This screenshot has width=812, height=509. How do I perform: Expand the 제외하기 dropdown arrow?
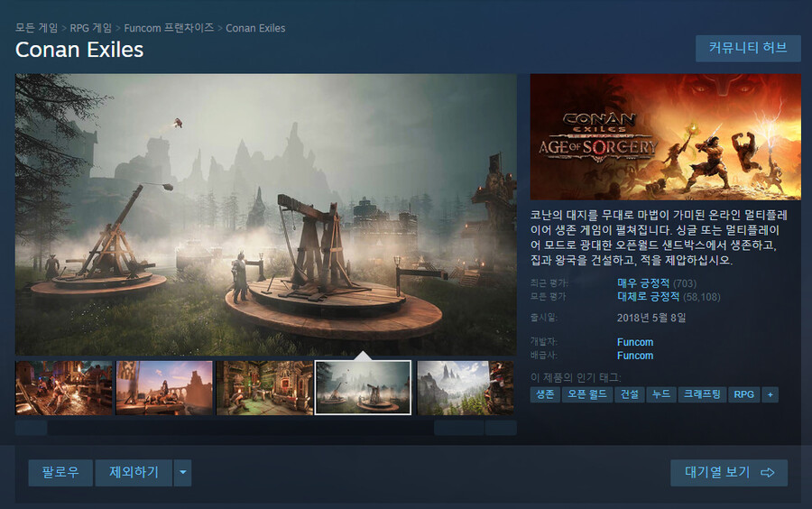183,472
